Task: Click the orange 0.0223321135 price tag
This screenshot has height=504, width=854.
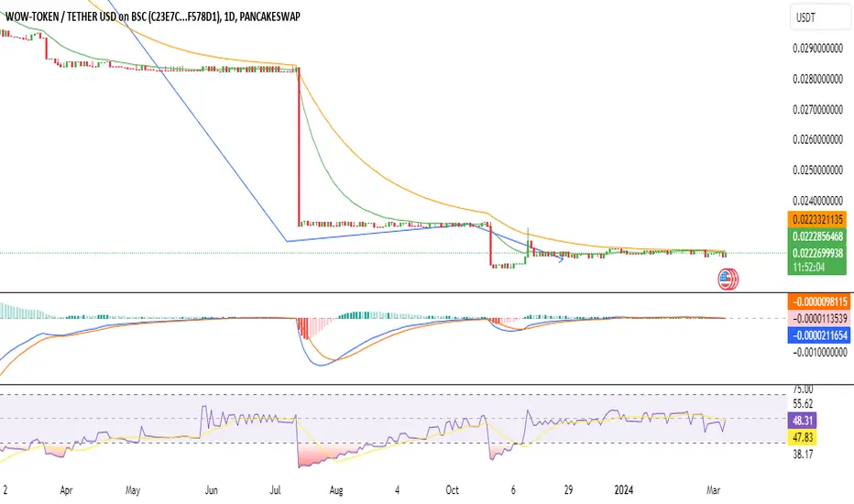Action: click(817, 219)
